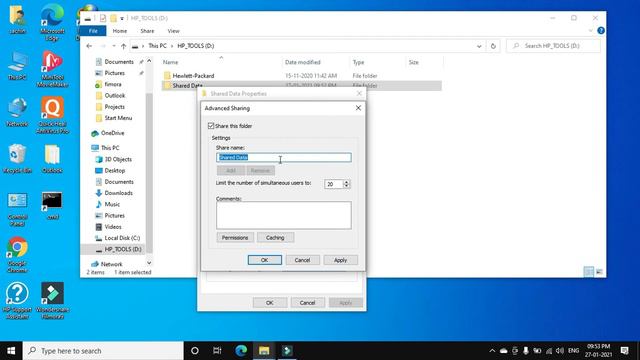Click Cancel in Advanced Sharing

tap(302, 260)
